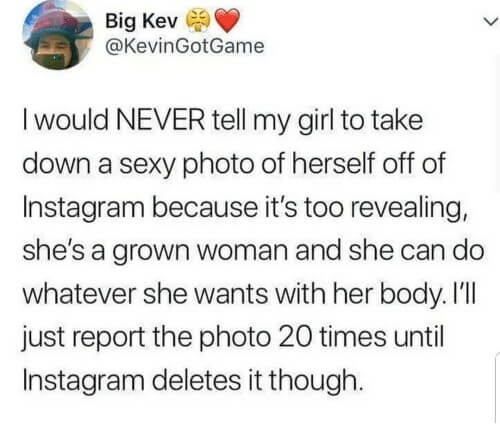Open the @KevinGotGame handle link
The width and height of the screenshot is (500, 441).
[x=184, y=46]
